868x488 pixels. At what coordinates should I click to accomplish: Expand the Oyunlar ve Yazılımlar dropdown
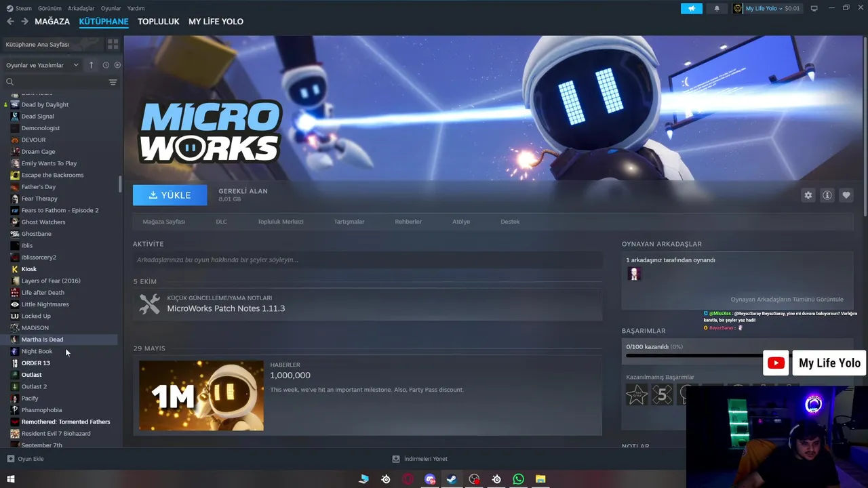pyautogui.click(x=43, y=65)
